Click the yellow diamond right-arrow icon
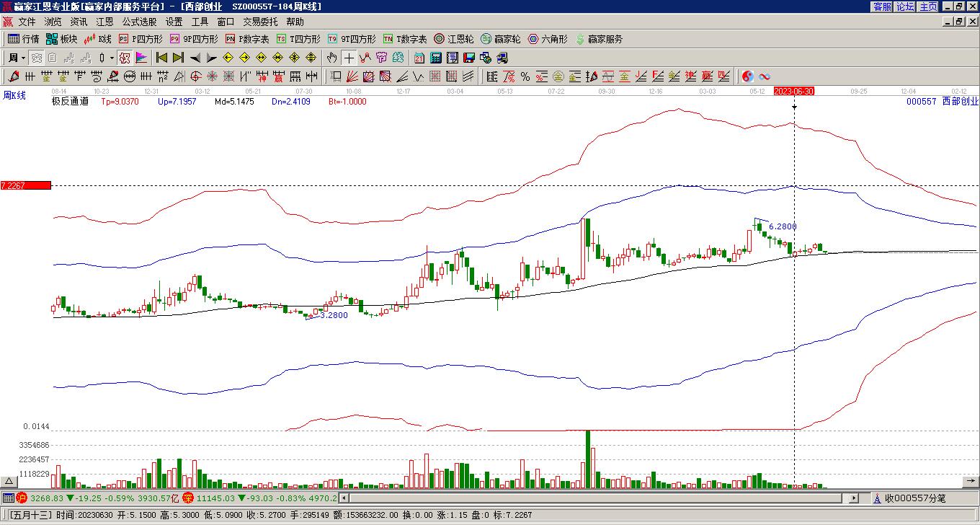Viewport: 980px width, 525px height. [x=244, y=58]
